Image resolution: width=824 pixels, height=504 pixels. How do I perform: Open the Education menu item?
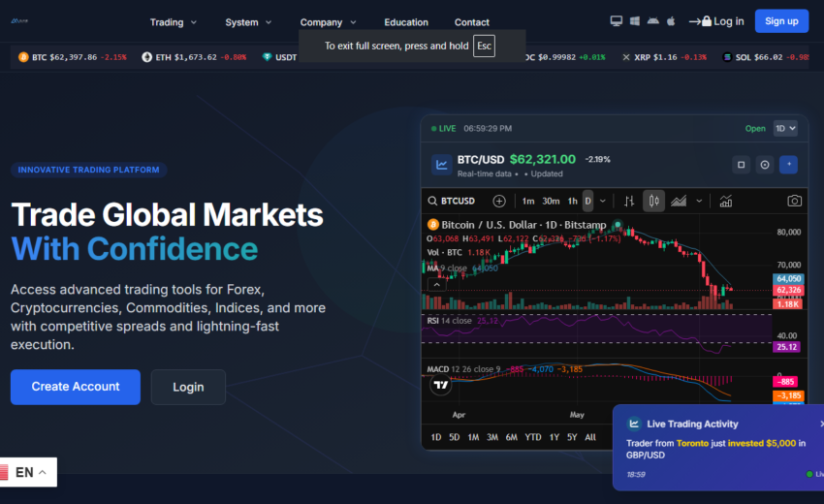[x=405, y=22]
